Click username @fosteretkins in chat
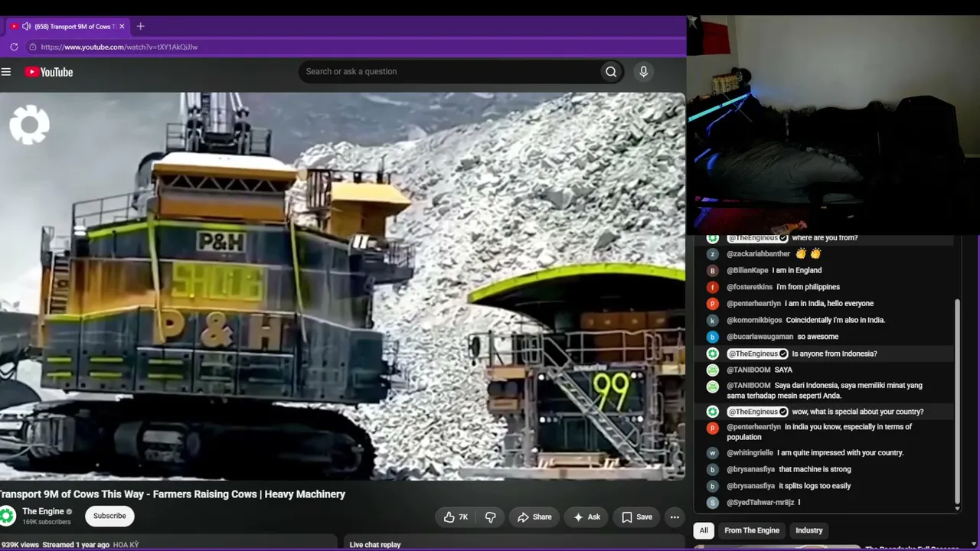This screenshot has height=551, width=980. [x=749, y=287]
